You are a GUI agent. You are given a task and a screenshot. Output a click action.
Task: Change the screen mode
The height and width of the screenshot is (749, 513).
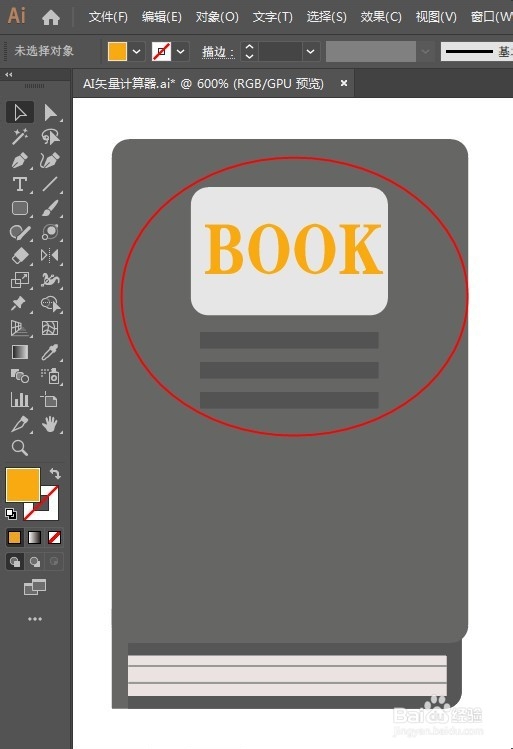pos(35,587)
